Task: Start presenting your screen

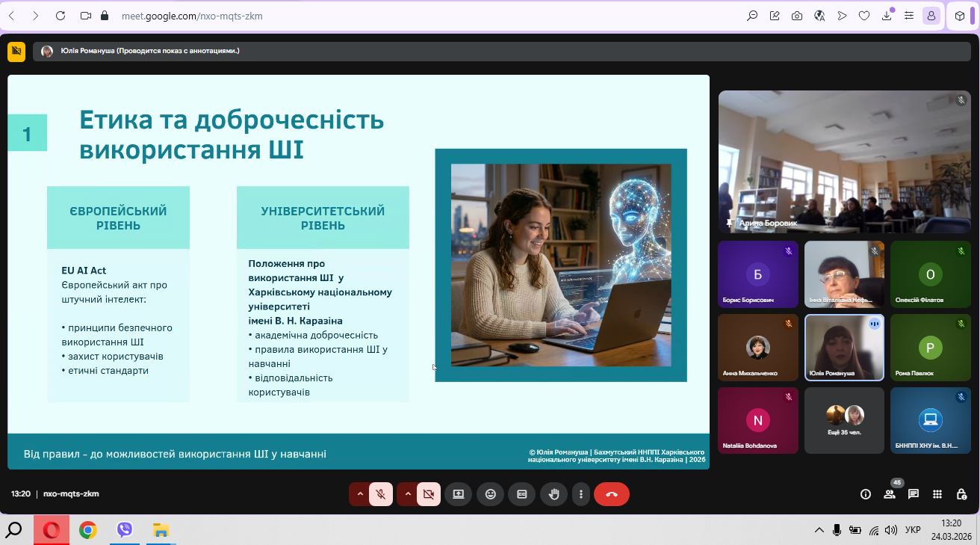Action: click(x=458, y=494)
